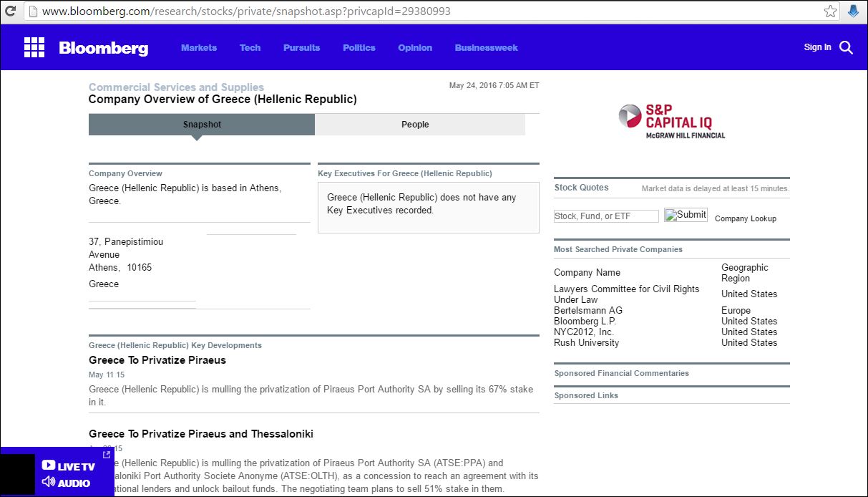
Task: Click the Sponsored Links heading
Action: pyautogui.click(x=587, y=395)
